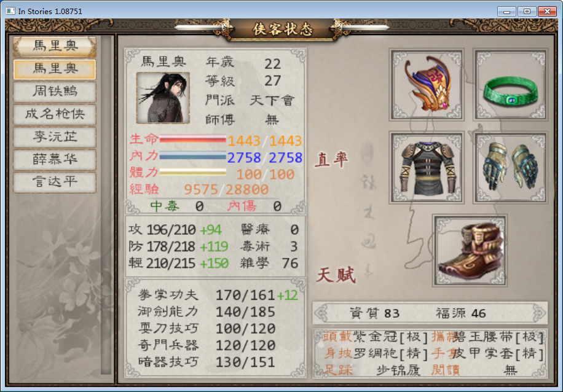Viewport: 563px width, 392px height.
Task: Select the leather gloves equipment icon
Action: 510,167
